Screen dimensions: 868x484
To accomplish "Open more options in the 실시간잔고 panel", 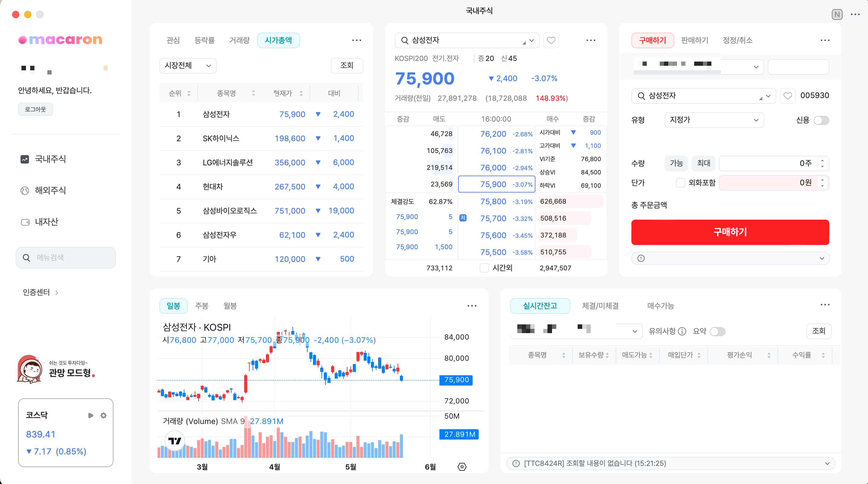I will click(x=825, y=305).
